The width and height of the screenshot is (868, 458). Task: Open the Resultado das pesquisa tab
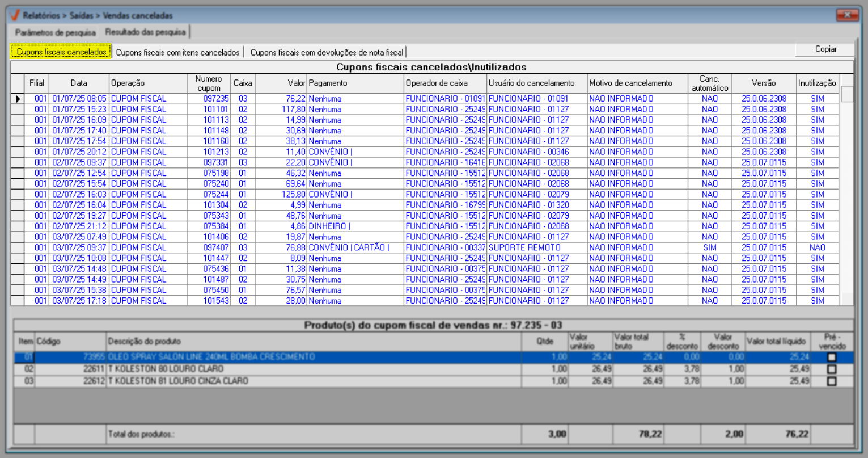pos(145,32)
